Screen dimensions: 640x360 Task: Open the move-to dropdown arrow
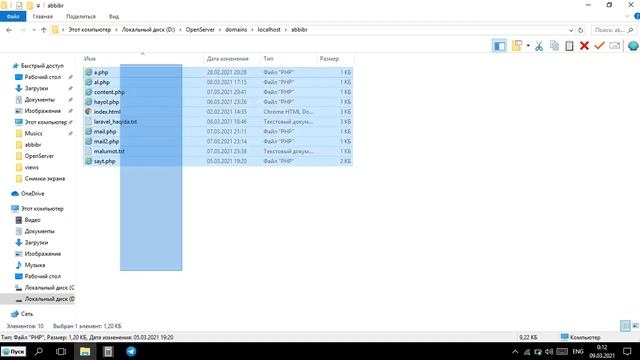tap(528, 46)
